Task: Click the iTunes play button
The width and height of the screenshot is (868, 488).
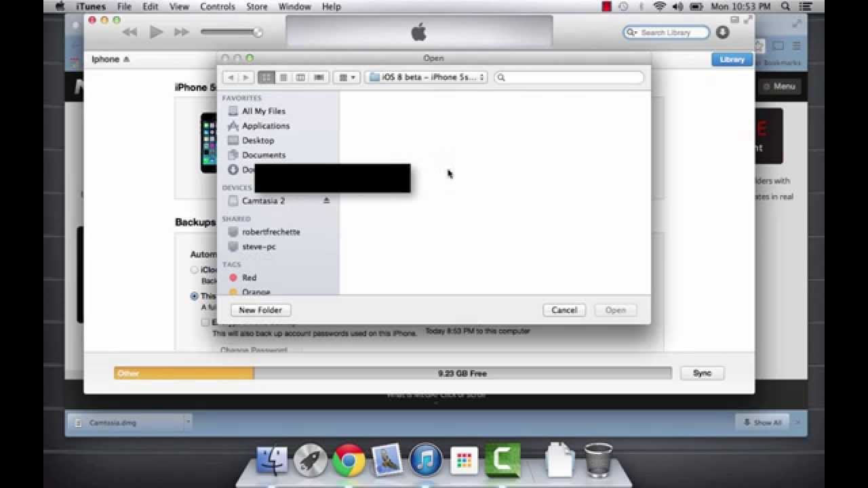Action: [156, 33]
